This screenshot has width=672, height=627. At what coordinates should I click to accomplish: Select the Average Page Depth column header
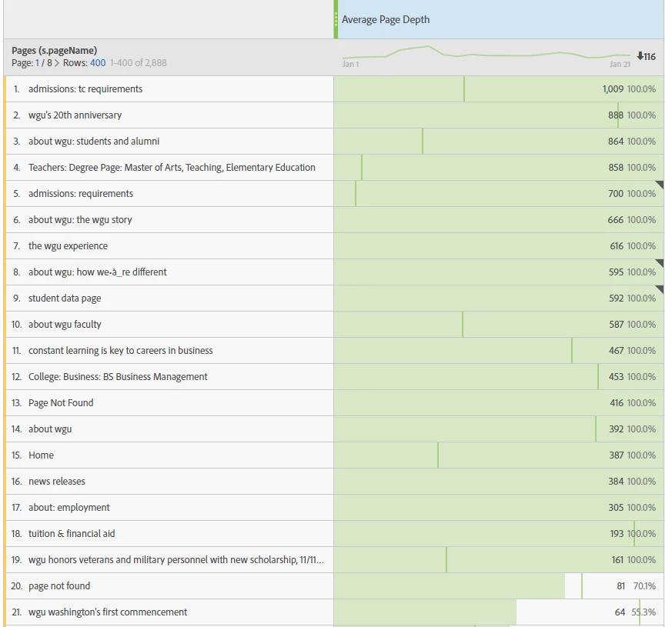click(500, 19)
